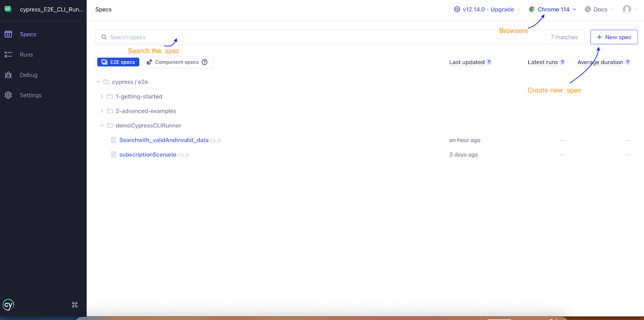
Task: Click the Average duration column header
Action: pyautogui.click(x=600, y=62)
